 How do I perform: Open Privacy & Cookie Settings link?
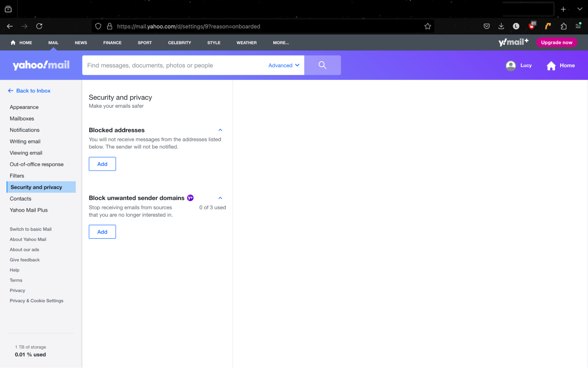36,301
